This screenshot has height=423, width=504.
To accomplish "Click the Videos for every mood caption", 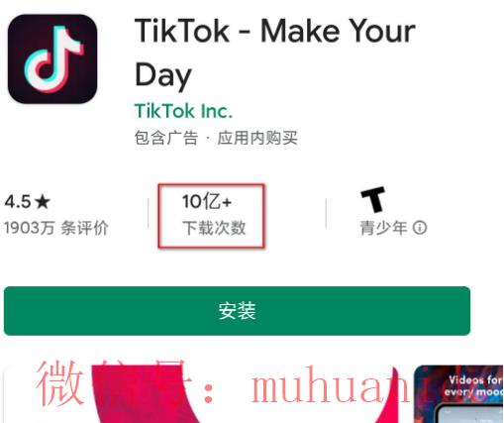I will (474, 385).
